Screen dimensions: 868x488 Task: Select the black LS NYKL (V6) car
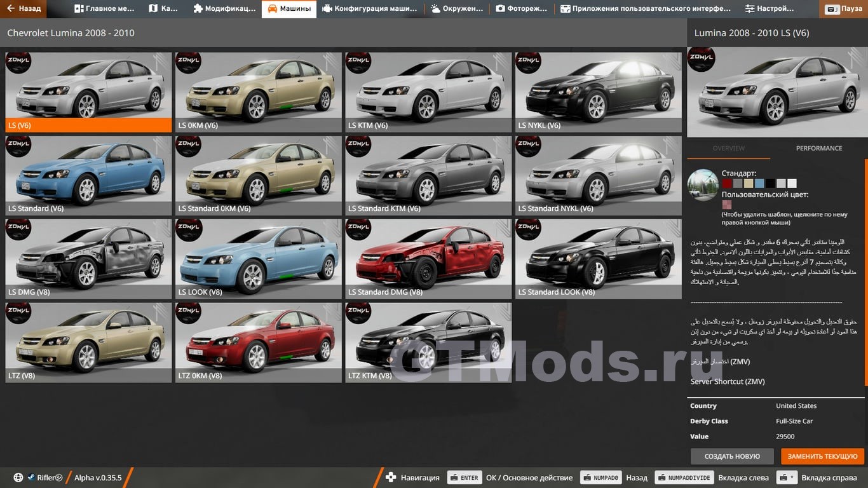(599, 92)
